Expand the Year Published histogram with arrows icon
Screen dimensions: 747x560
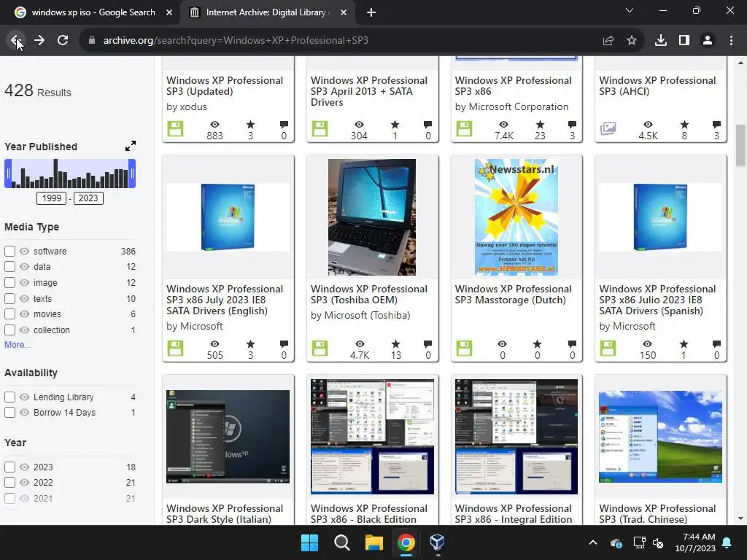[131, 146]
